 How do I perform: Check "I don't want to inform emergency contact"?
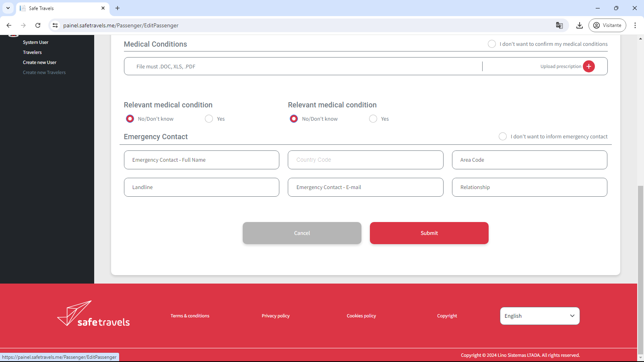tap(502, 136)
